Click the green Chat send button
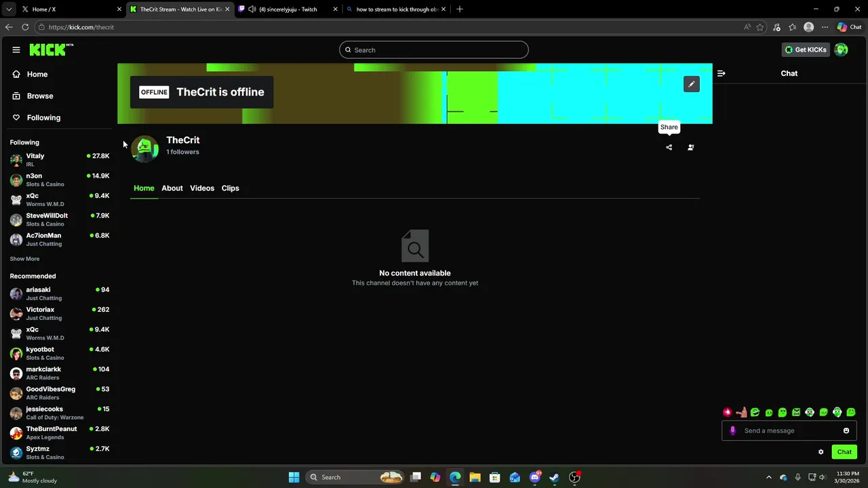This screenshot has width=868, height=488. (844, 452)
